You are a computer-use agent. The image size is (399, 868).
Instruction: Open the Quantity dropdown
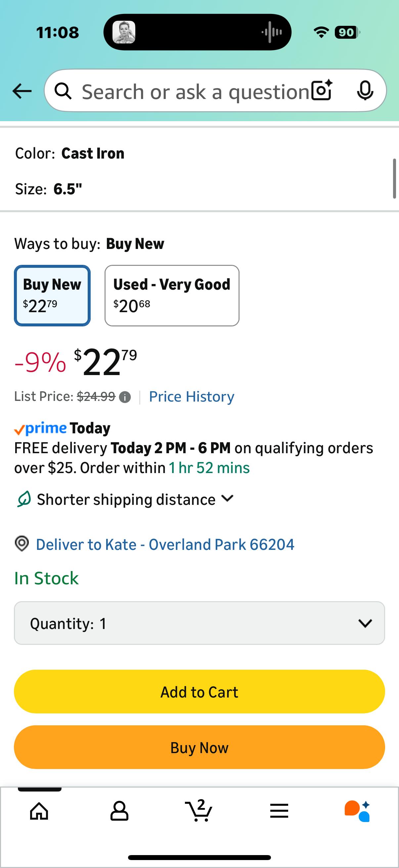point(199,623)
